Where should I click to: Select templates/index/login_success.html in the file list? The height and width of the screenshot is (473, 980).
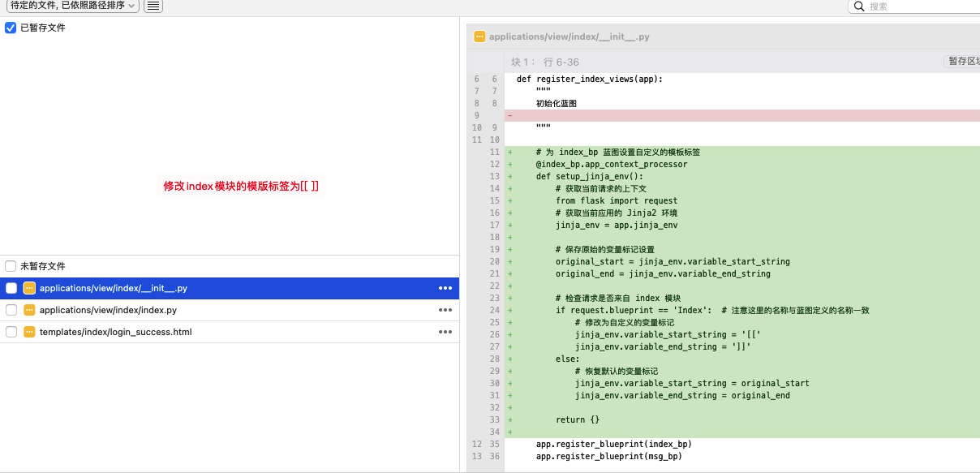click(115, 332)
